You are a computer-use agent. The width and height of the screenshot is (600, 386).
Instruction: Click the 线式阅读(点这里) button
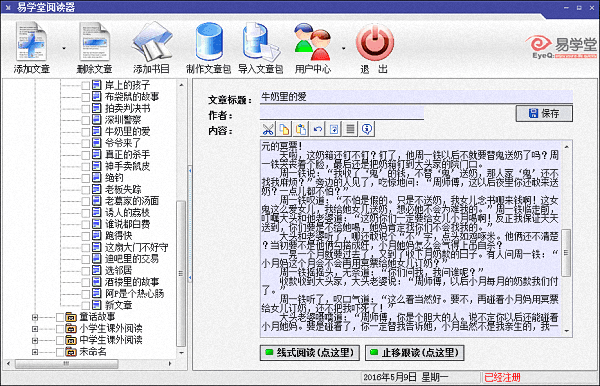click(x=310, y=352)
